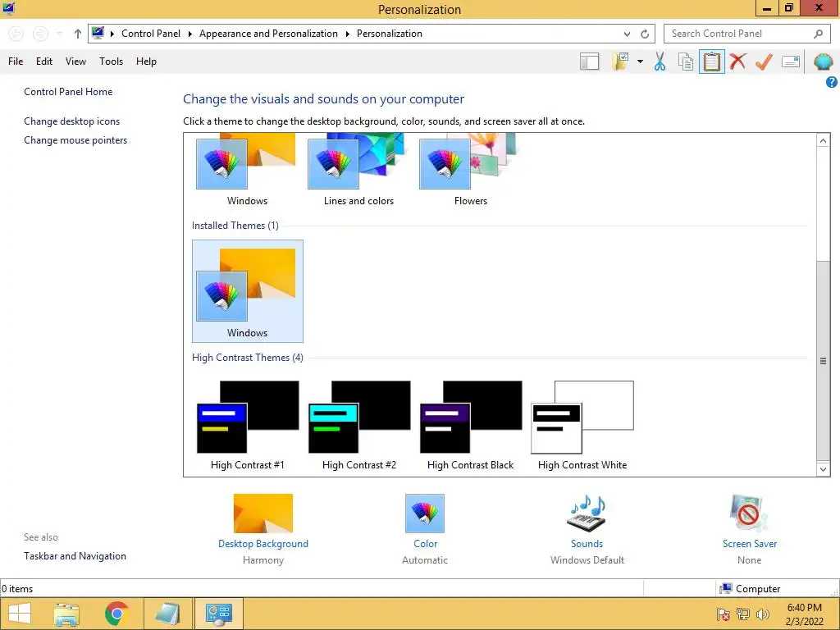
Task: Click the address bar computer icon
Action: pyautogui.click(x=98, y=33)
